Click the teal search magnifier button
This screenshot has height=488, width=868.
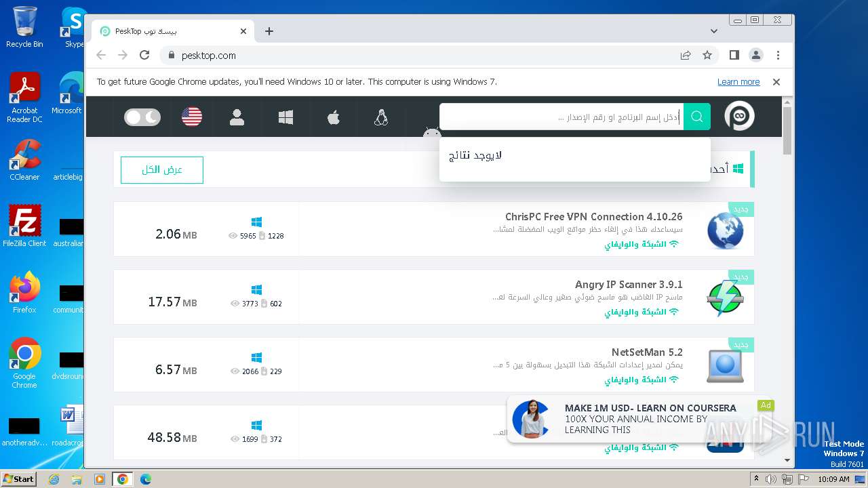click(x=697, y=117)
